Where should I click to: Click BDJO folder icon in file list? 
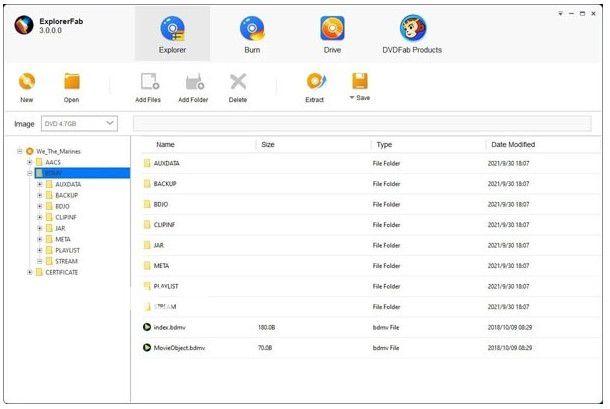(x=147, y=204)
